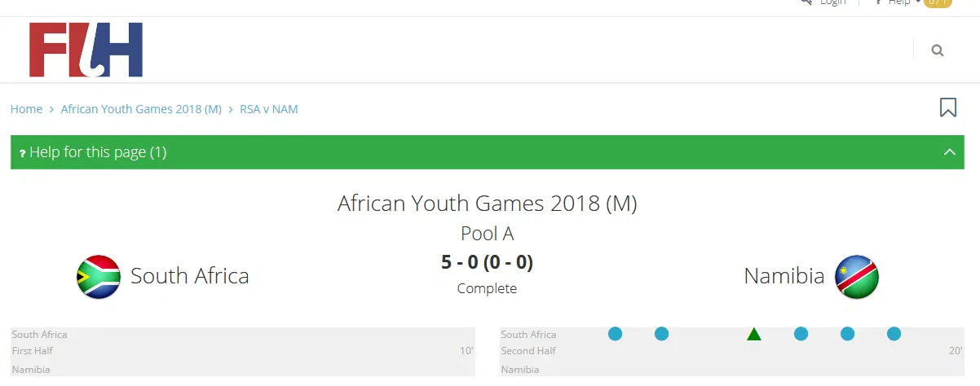
Task: Click the first blue goal marker in second half
Action: [x=615, y=334]
